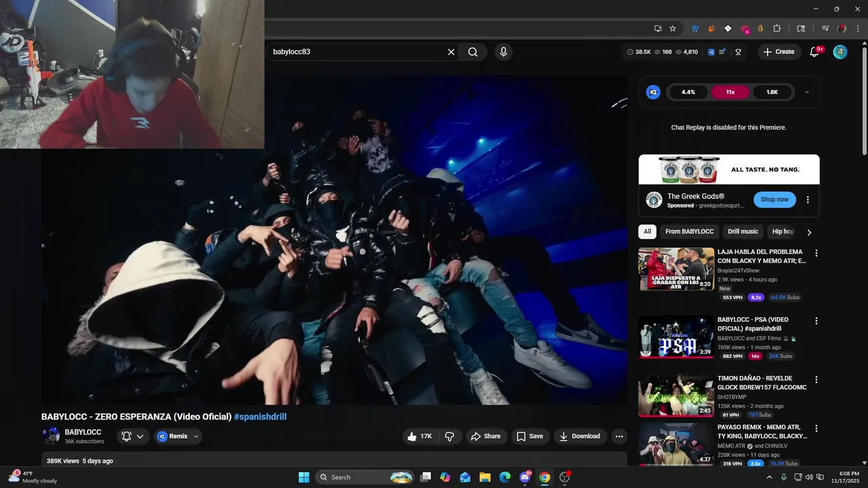Select the Hip hop chip
Screen dimensions: 868x488
(783, 232)
